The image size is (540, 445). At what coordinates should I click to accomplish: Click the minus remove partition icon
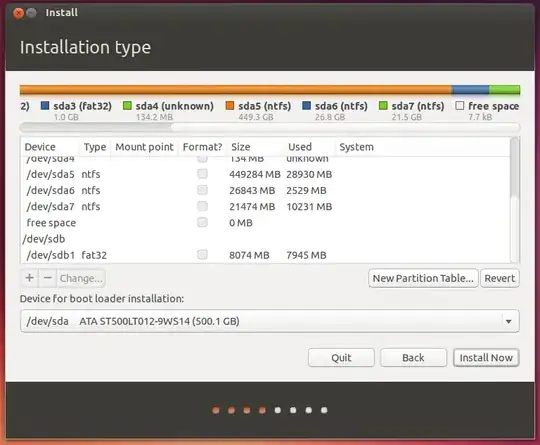(x=48, y=278)
